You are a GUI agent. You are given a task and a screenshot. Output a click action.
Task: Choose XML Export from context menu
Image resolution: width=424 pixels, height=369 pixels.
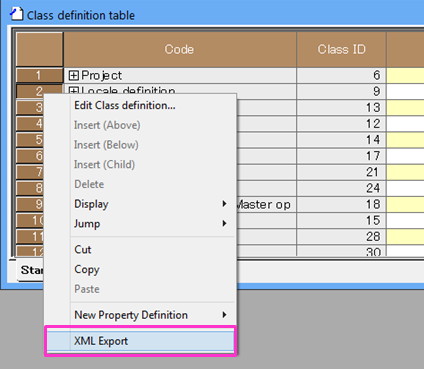coord(140,341)
